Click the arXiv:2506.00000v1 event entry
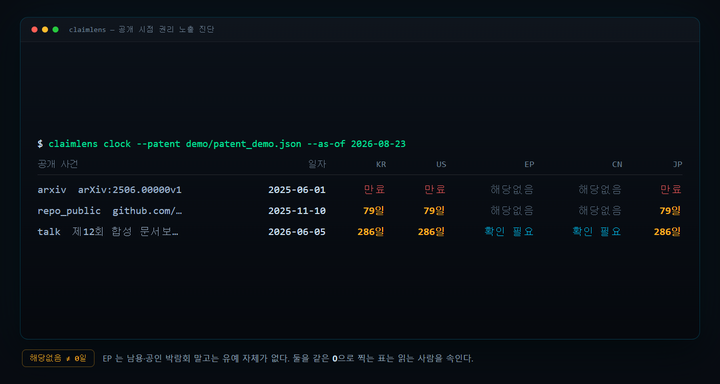720x384 pixels. coord(109,190)
